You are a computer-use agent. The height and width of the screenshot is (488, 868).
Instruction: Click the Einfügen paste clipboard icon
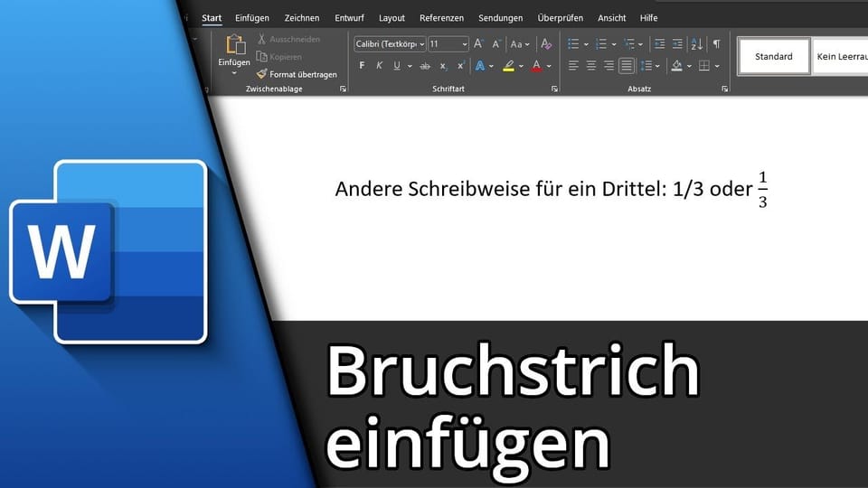(x=235, y=44)
